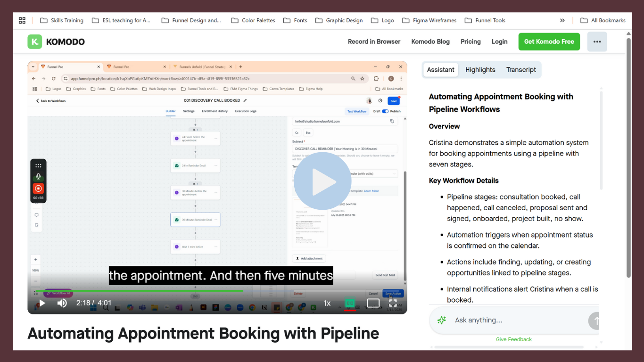Open the Logo bookmark folder
Viewport: 644px width, 362px height.
pyautogui.click(x=382, y=20)
